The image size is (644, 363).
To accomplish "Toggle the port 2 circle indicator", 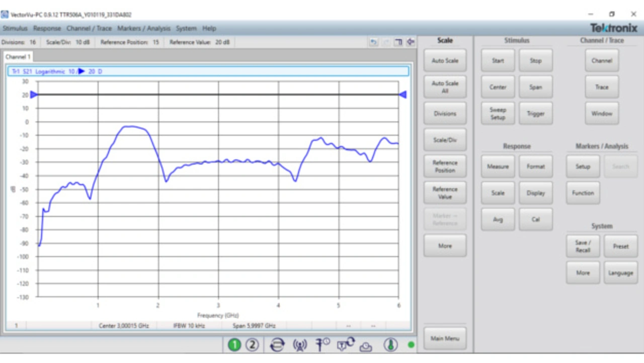I will pos(252,345).
